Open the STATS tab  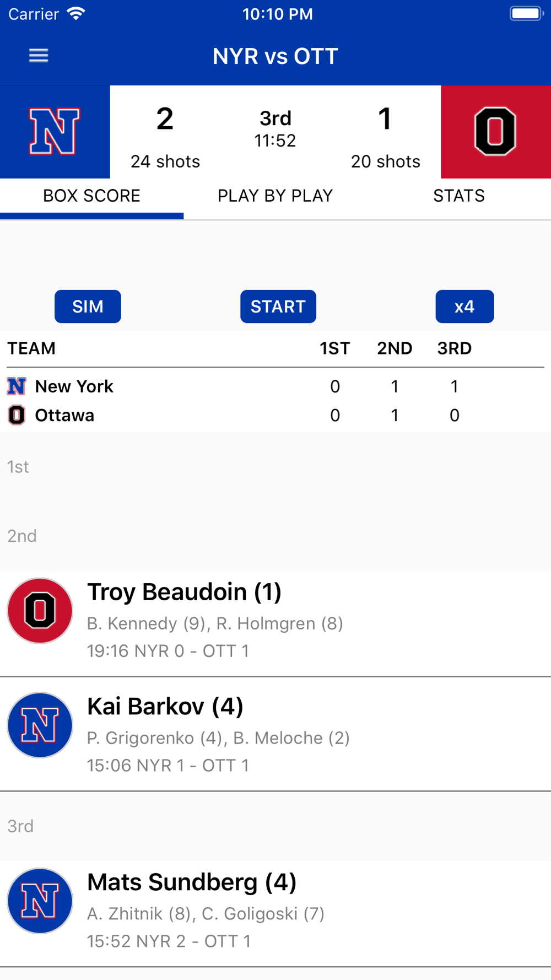pyautogui.click(x=459, y=196)
